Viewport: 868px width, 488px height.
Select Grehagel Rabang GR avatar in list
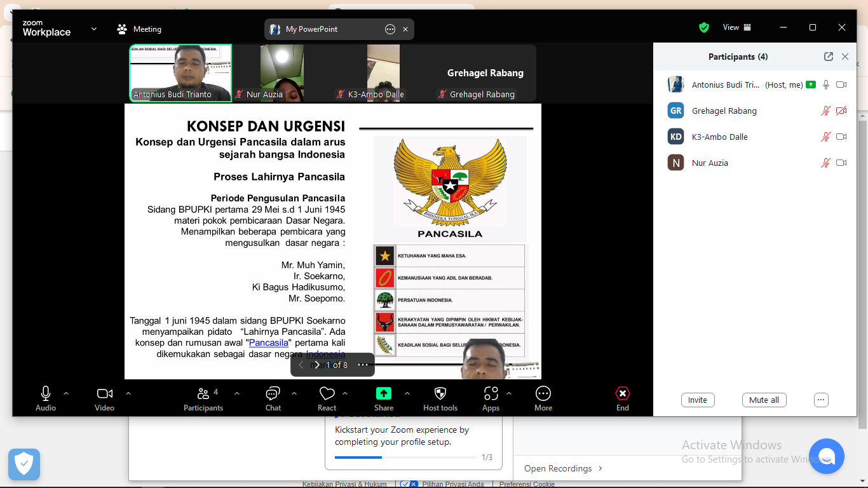pyautogui.click(x=675, y=111)
